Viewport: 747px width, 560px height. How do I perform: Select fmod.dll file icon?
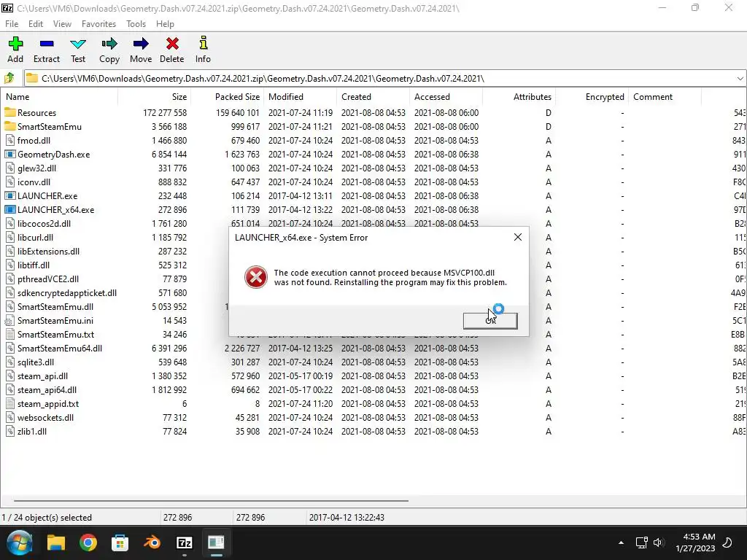(x=10, y=141)
